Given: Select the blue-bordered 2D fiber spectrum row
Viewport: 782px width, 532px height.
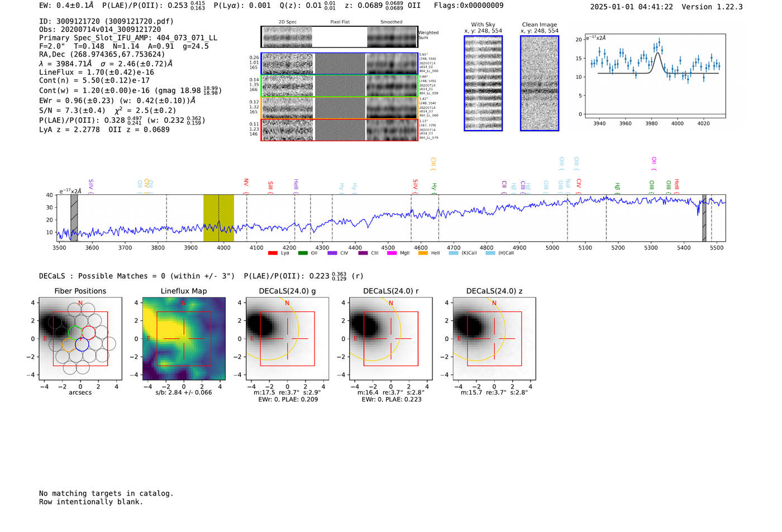Looking at the screenshot, I should [339, 64].
